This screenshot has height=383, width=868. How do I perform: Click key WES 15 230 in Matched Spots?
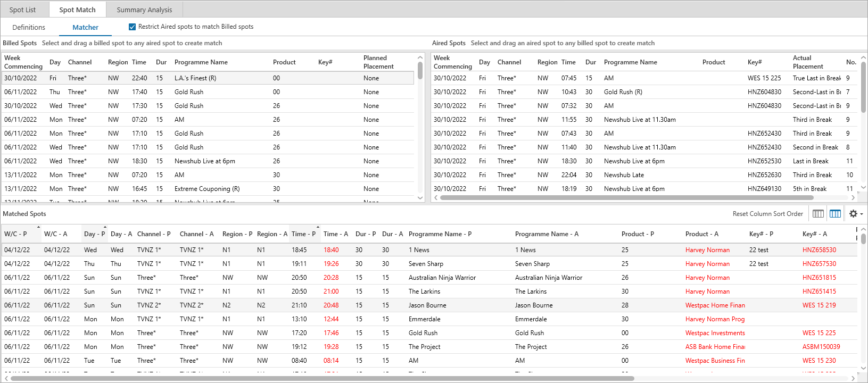819,361
